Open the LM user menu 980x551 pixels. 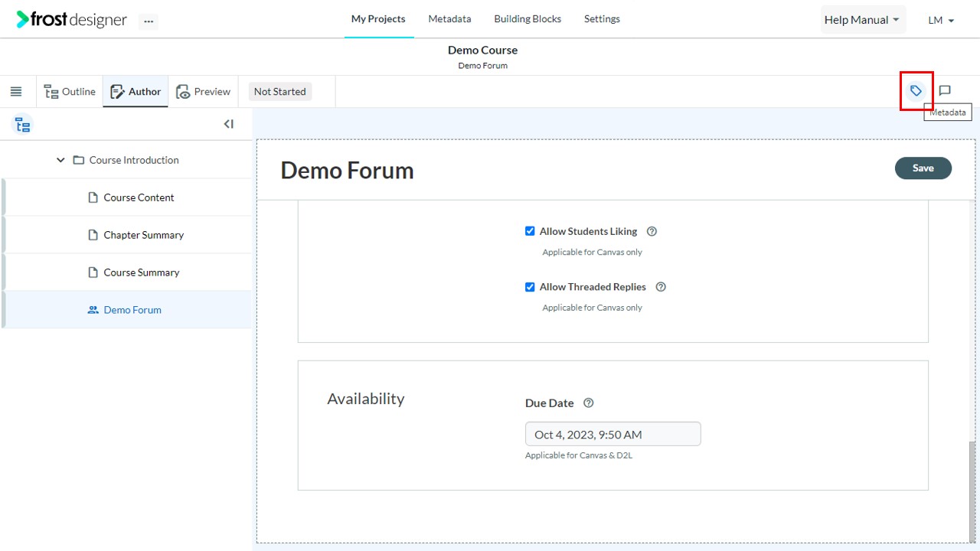(941, 21)
